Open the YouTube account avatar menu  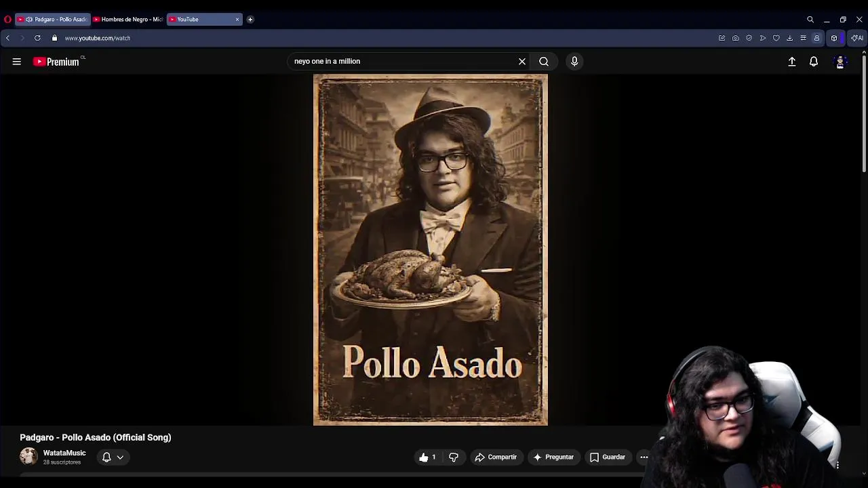point(840,62)
